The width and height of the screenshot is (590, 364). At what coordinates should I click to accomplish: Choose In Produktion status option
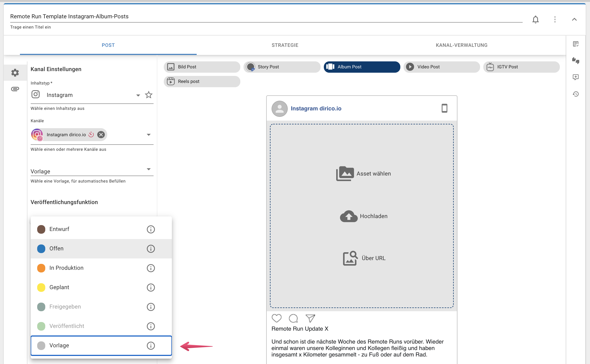(101, 268)
